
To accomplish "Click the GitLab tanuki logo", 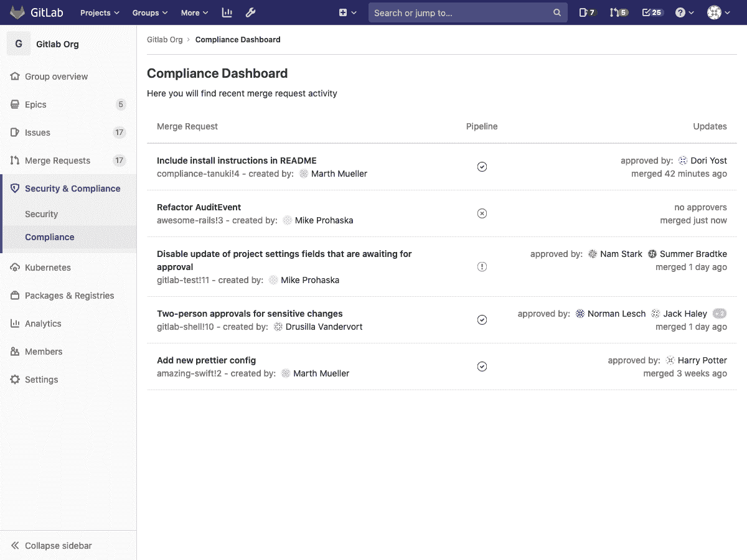I will (x=19, y=12).
